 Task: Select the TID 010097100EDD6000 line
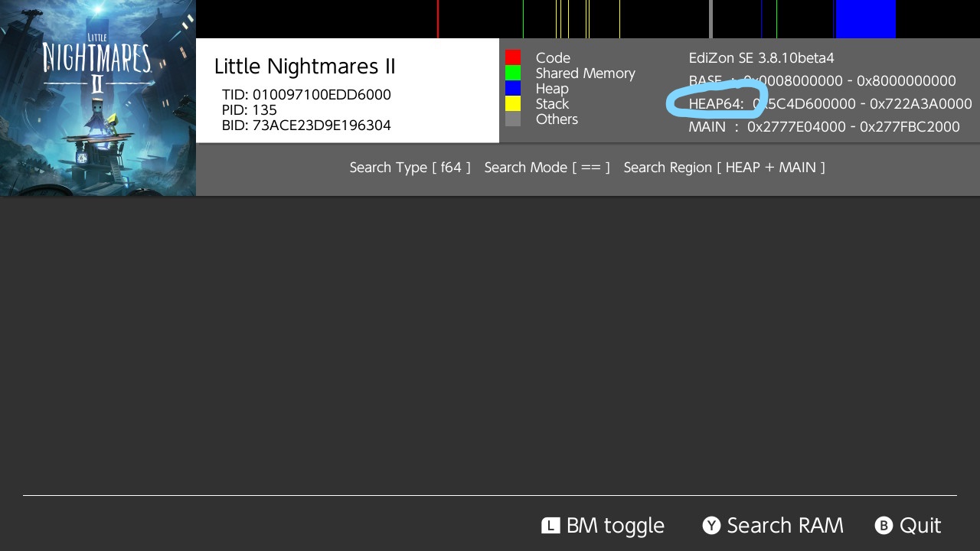(x=306, y=95)
